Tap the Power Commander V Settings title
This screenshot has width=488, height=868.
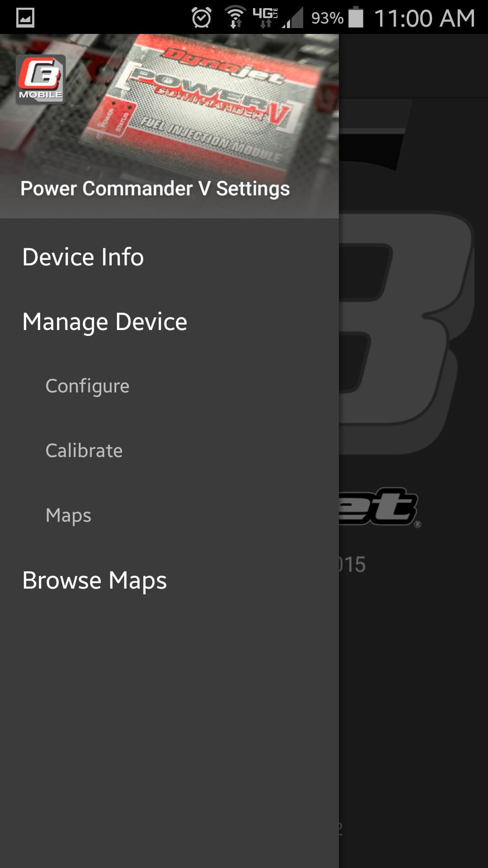[x=155, y=189]
